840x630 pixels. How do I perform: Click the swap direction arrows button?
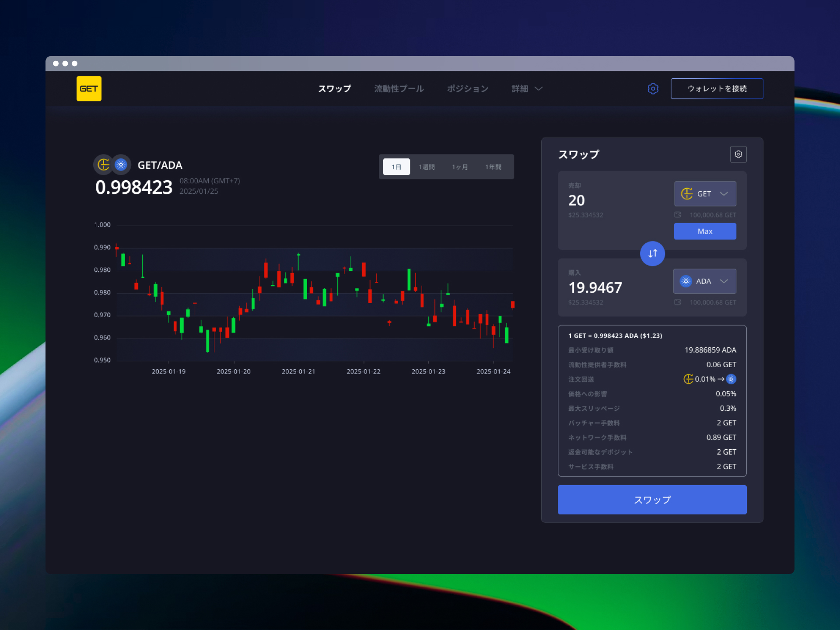[652, 253]
